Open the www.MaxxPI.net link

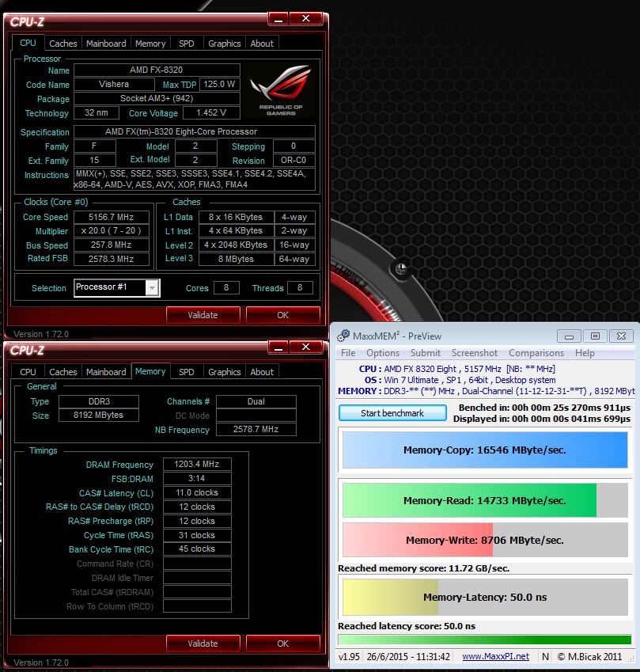(496, 657)
